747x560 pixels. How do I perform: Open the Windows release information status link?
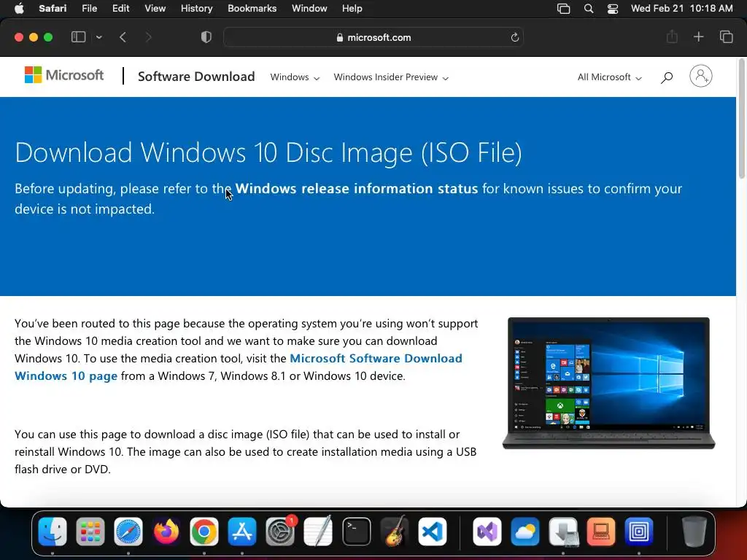tap(356, 189)
